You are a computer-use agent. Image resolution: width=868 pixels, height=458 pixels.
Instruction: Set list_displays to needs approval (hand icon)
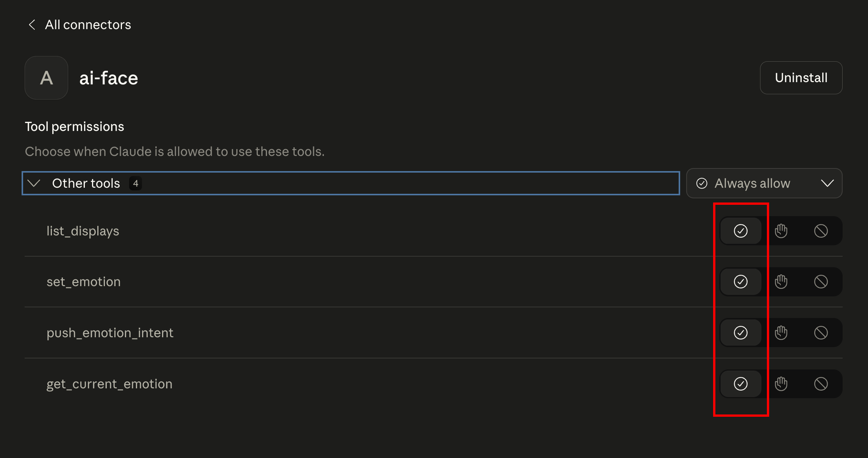[x=781, y=231]
